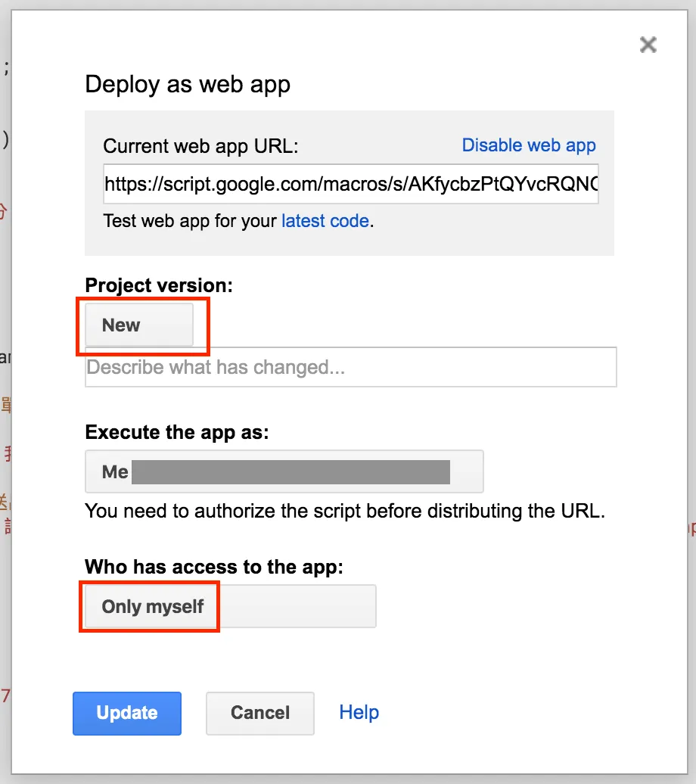
Task: Click the Who has access to the app label
Action: pyautogui.click(x=214, y=567)
